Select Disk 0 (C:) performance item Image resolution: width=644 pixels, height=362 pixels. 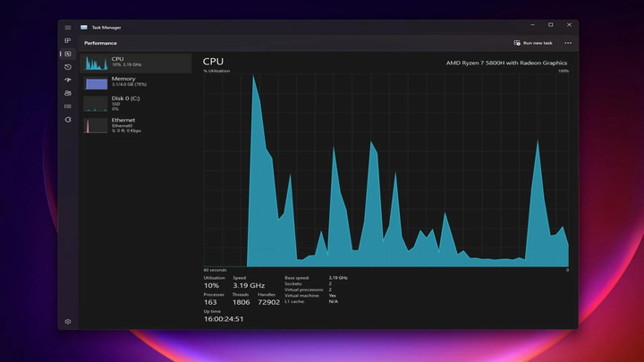136,104
